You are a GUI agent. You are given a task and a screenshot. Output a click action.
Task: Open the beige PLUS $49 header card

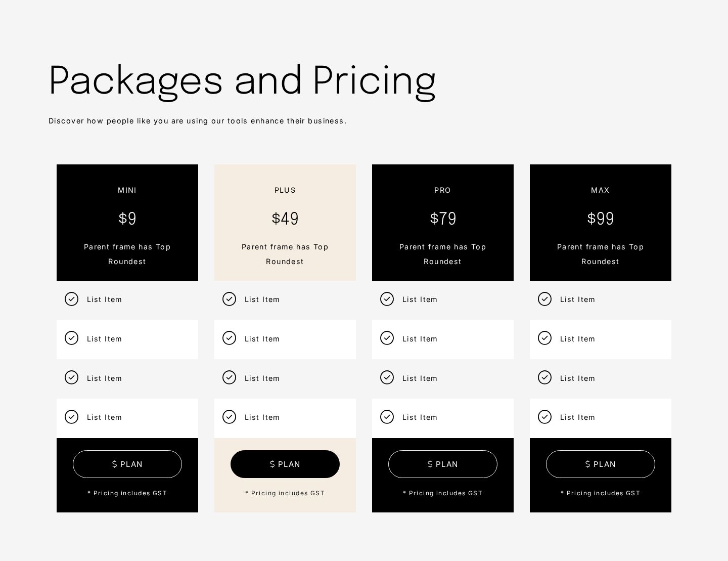(x=285, y=223)
